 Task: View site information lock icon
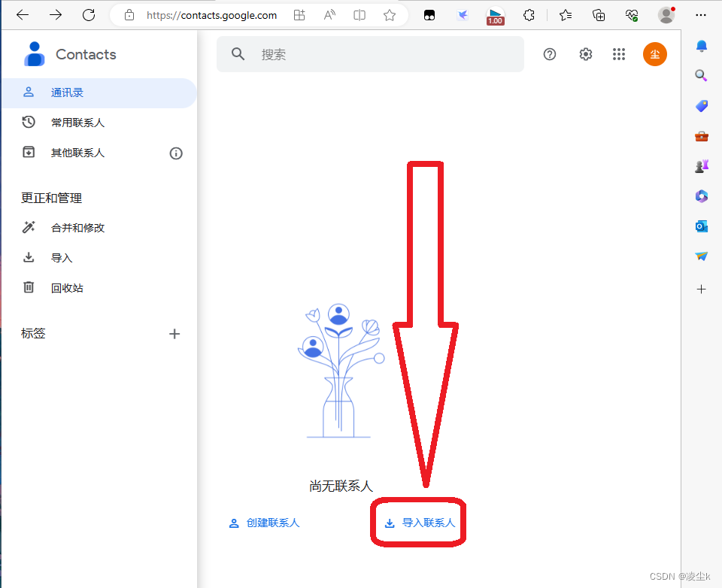[x=129, y=15]
